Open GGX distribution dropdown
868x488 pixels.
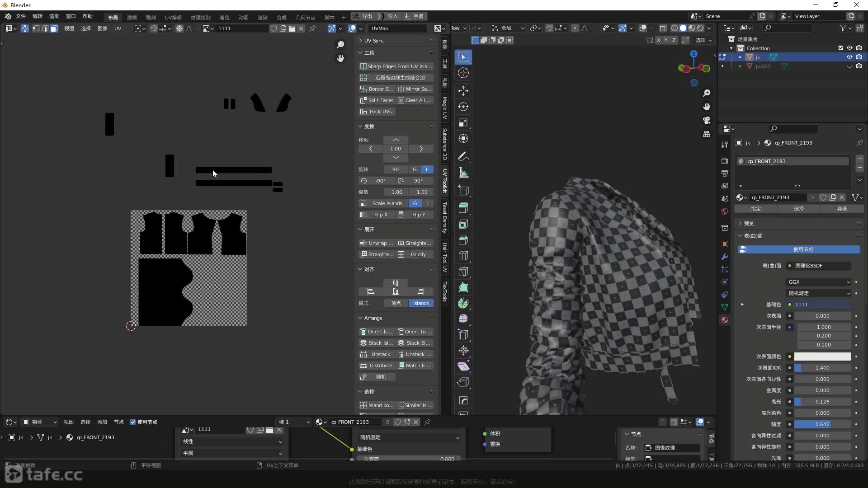point(819,282)
